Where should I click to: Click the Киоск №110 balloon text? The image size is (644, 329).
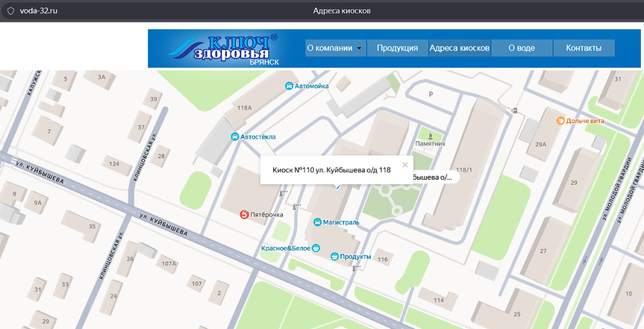click(332, 170)
